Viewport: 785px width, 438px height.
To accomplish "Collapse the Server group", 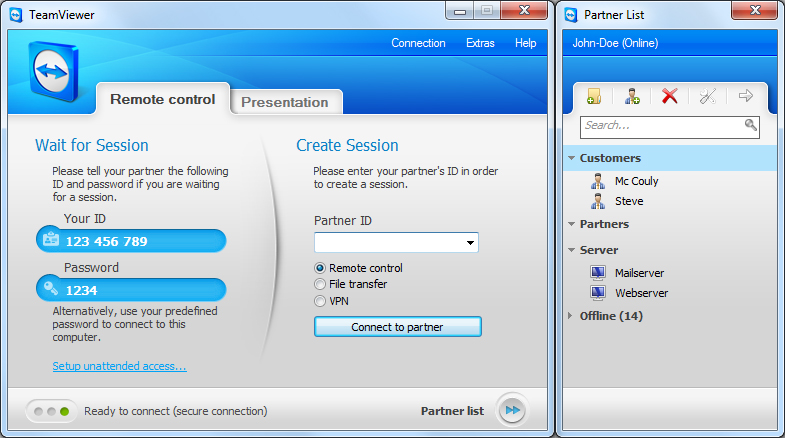I will [x=571, y=250].
